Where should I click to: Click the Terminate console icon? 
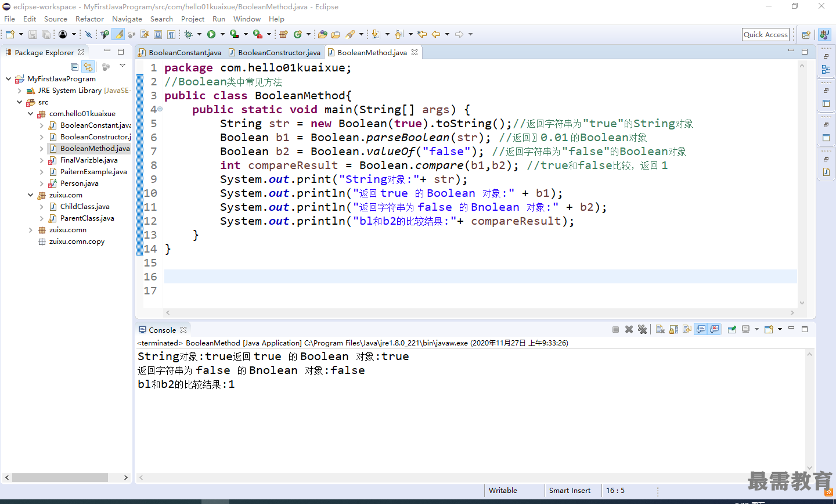[x=615, y=329]
